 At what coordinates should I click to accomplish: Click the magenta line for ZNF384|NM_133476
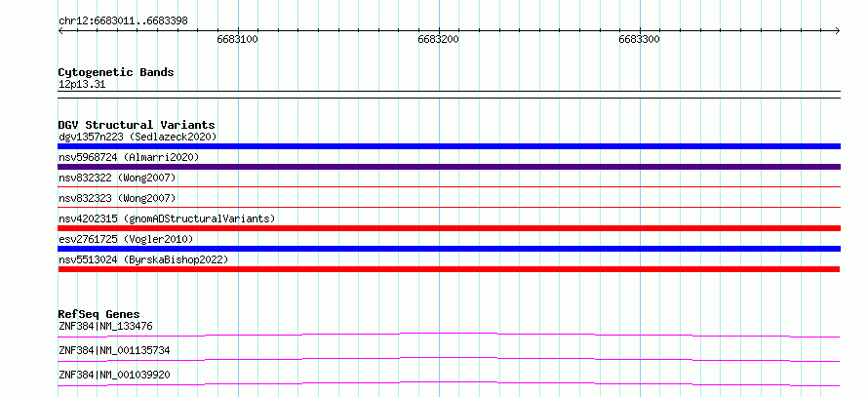tap(449, 335)
